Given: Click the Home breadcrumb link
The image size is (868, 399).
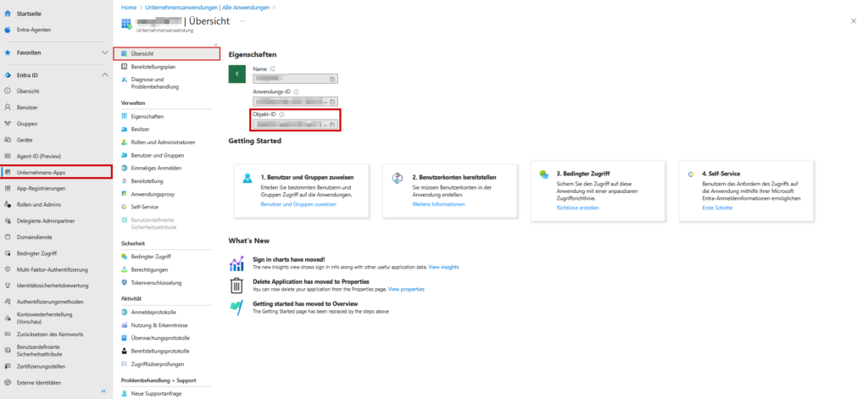Looking at the screenshot, I should (x=129, y=7).
